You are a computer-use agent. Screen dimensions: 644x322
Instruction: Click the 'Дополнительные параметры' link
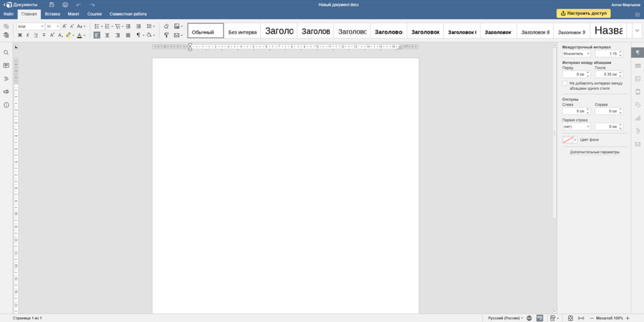coord(594,152)
